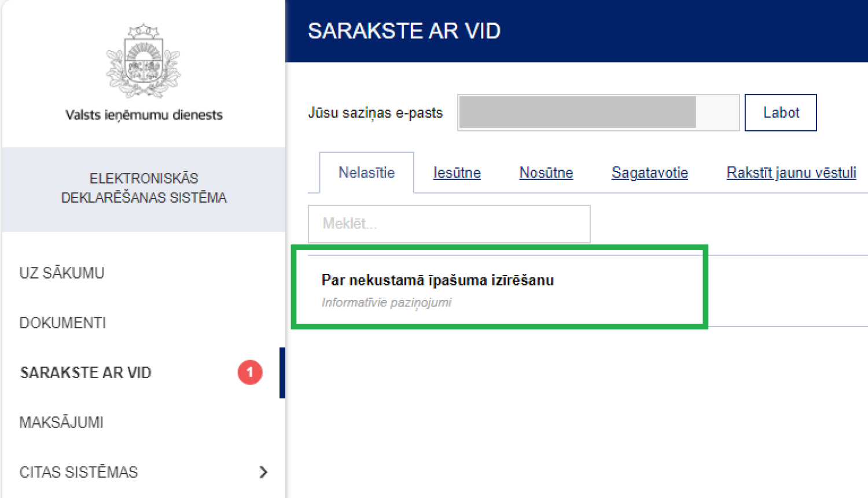This screenshot has height=498, width=868.
Task: Show the Sagatavotie drafts tab
Action: 649,173
